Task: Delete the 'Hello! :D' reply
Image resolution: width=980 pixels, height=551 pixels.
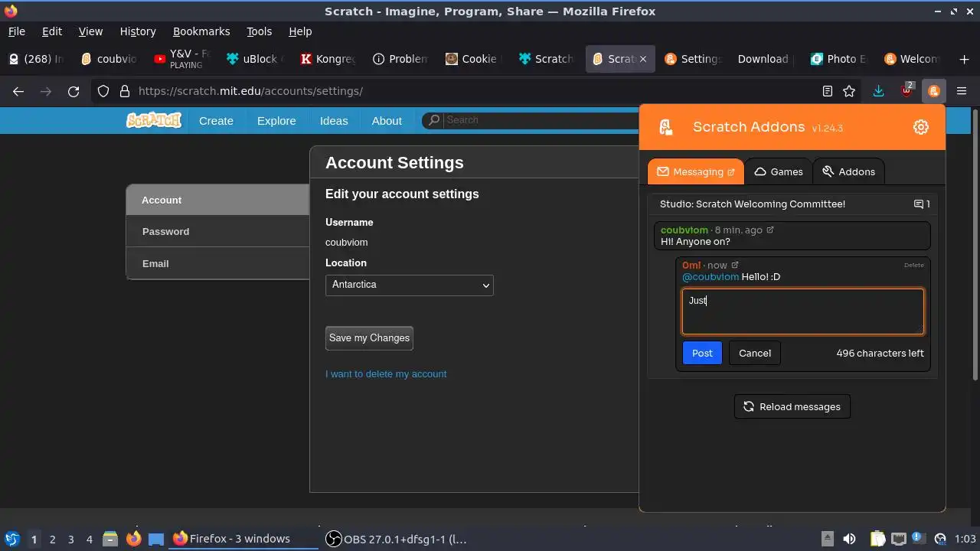Action: tap(914, 265)
